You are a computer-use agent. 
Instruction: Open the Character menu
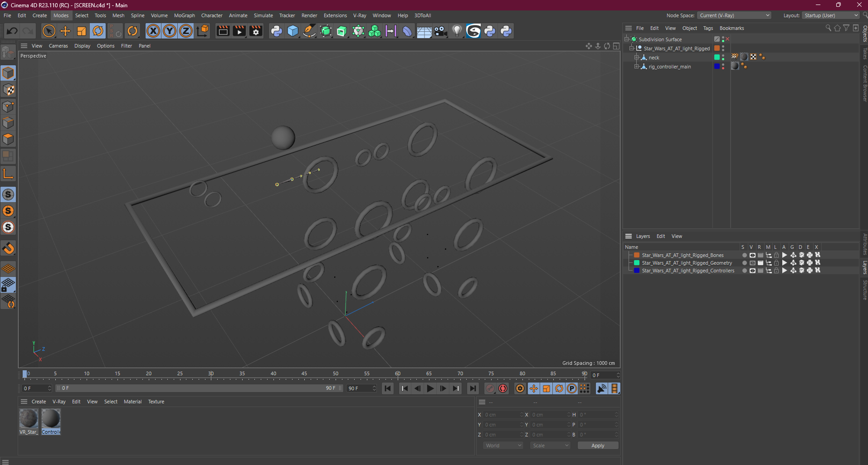coord(212,15)
